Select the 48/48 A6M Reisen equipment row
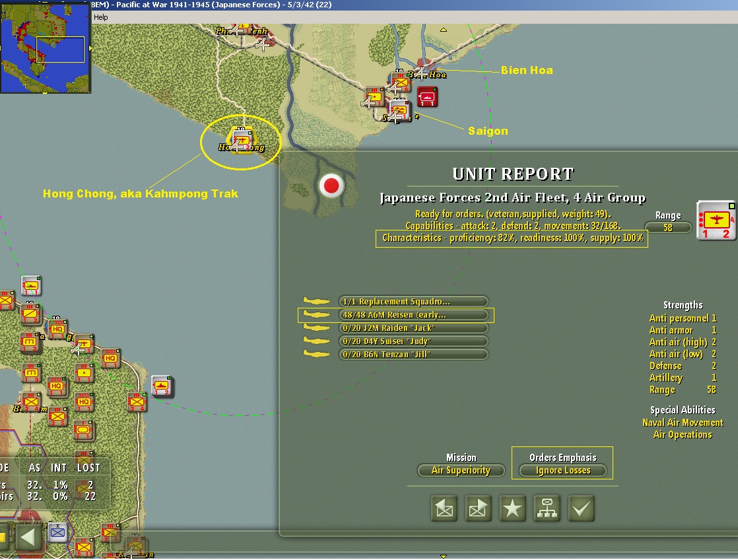738x560 pixels. click(x=413, y=314)
